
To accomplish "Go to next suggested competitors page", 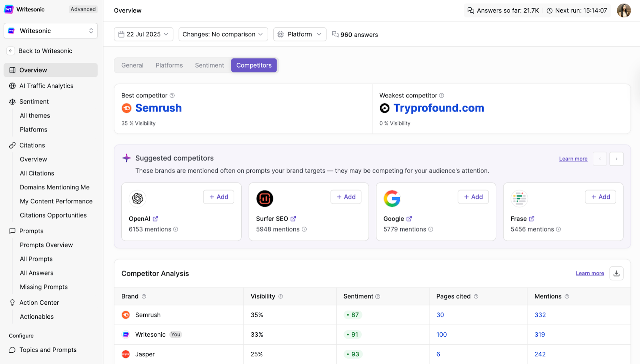I will point(616,159).
